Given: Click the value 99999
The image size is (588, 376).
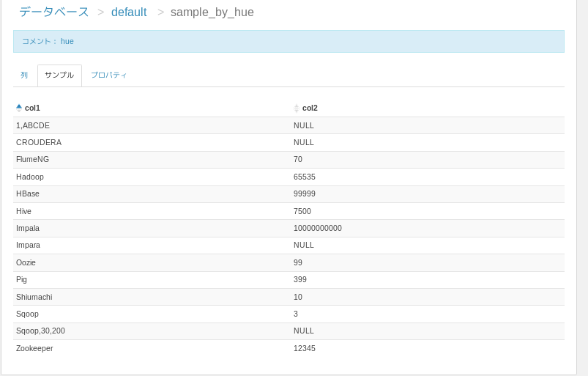Looking at the screenshot, I should tap(305, 193).
